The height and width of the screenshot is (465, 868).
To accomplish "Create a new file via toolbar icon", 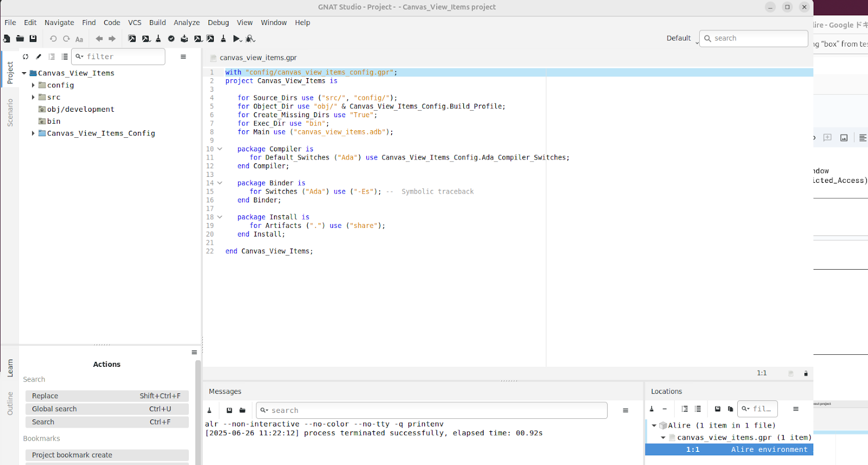I will pos(7,39).
